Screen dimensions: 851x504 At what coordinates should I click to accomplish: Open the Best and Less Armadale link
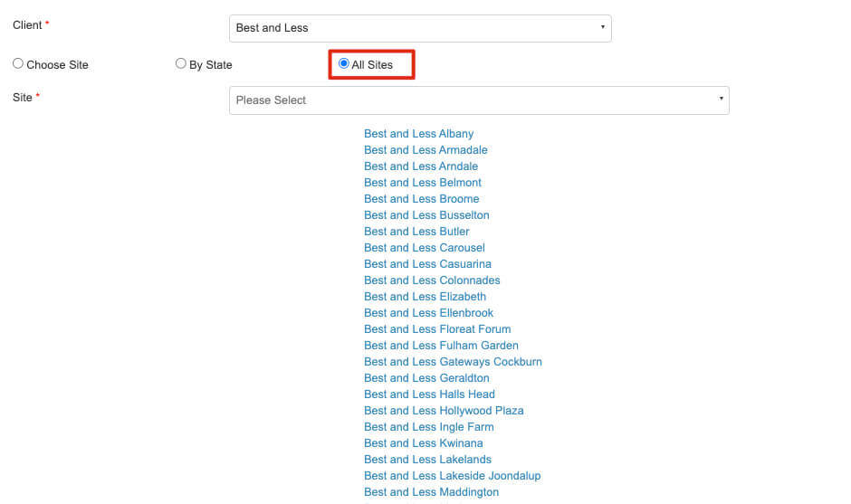click(425, 149)
